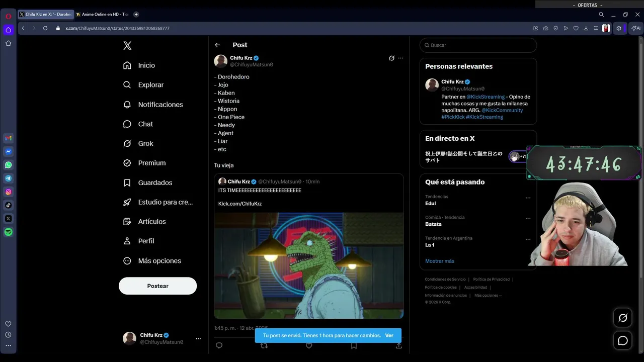Open Estudio para creadores in navigation
Image resolution: width=644 pixels, height=362 pixels.
coord(158,202)
